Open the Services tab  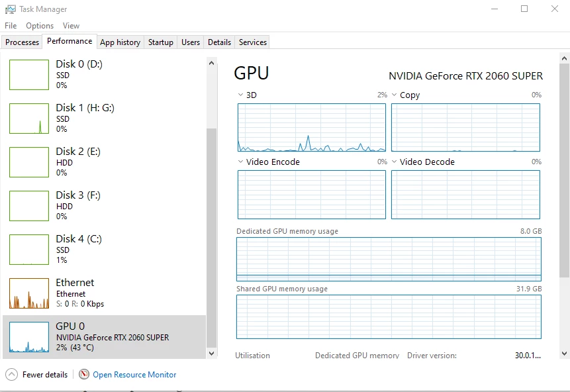253,42
